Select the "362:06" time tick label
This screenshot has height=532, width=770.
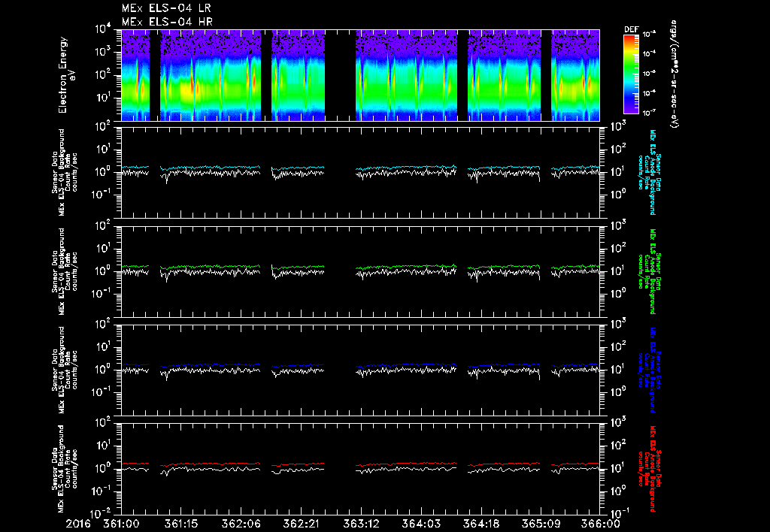tap(241, 524)
